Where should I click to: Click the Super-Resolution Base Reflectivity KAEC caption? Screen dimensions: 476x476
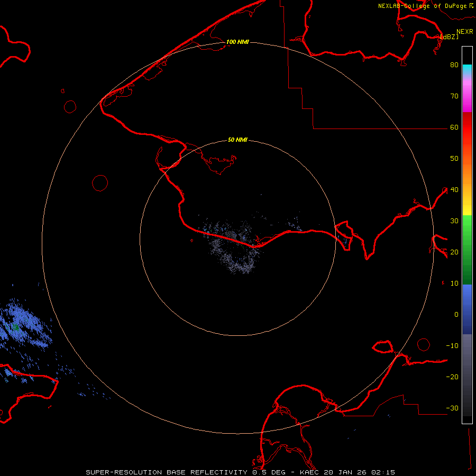(241, 472)
